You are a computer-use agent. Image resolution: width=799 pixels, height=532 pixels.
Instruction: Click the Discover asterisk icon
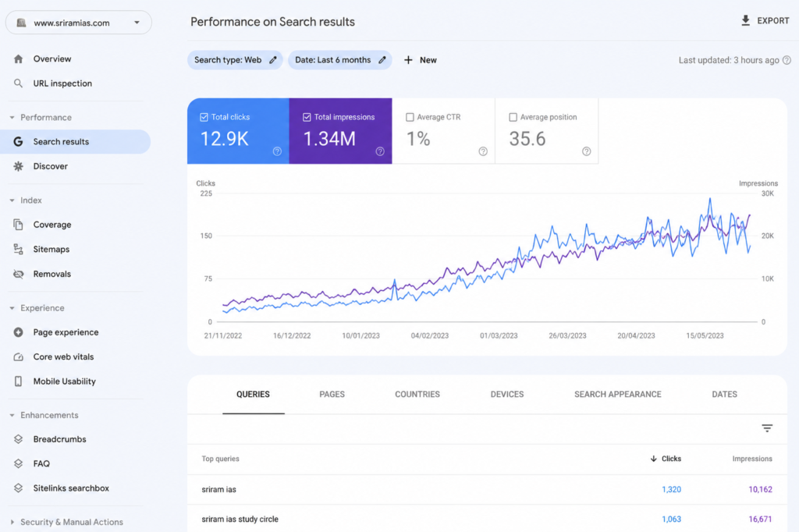[19, 166]
